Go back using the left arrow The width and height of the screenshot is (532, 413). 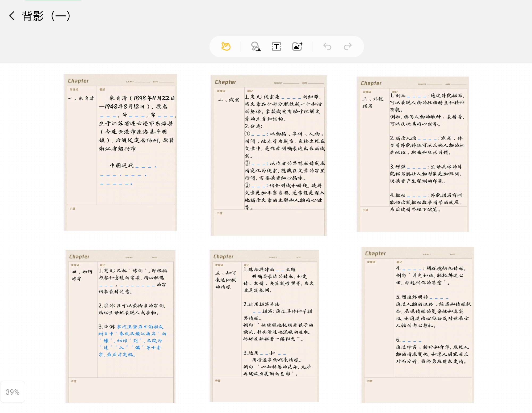click(12, 16)
